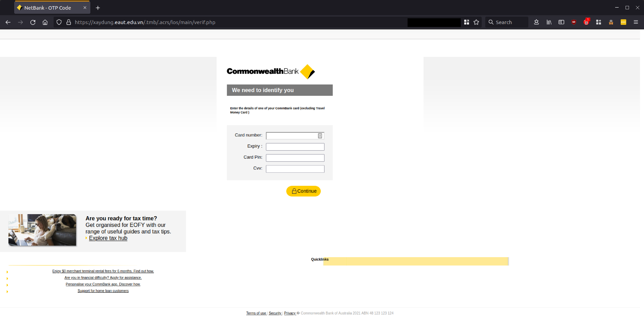Open the Firefox hamburger menu

click(x=636, y=22)
